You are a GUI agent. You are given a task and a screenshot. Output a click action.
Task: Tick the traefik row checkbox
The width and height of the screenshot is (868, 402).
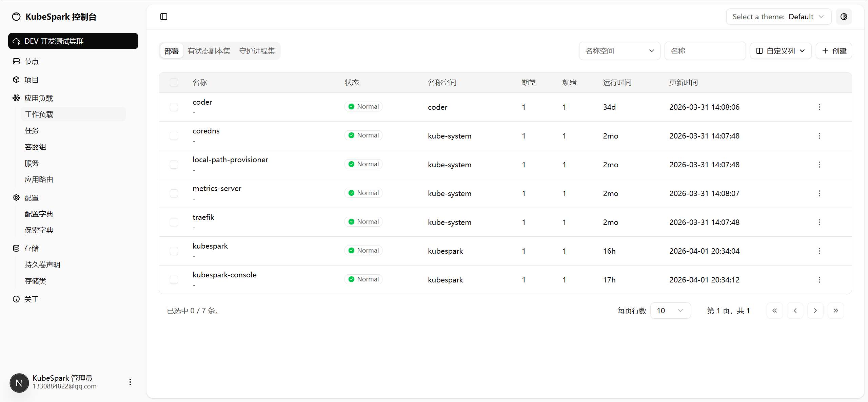(x=174, y=222)
